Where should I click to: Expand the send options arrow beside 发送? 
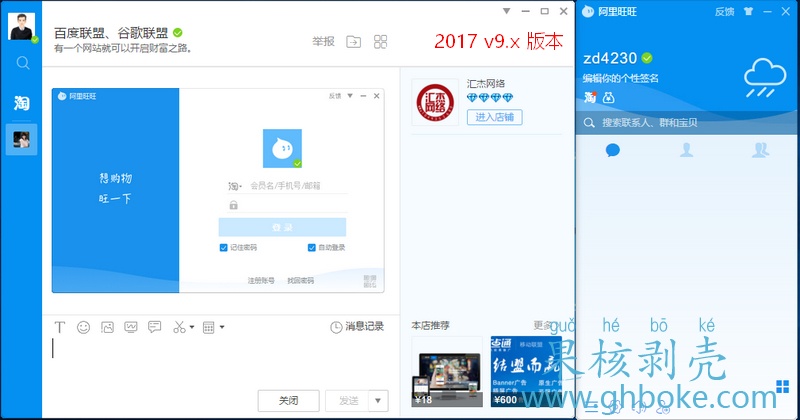[x=378, y=401]
